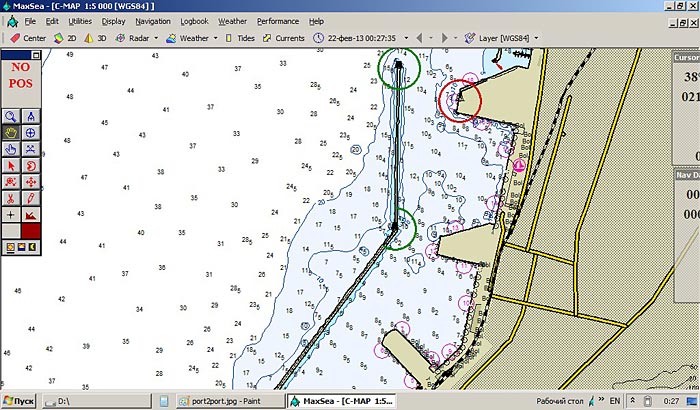Image resolution: width=700 pixels, height=410 pixels.
Task: Toggle 3D chart view
Action: click(x=95, y=38)
